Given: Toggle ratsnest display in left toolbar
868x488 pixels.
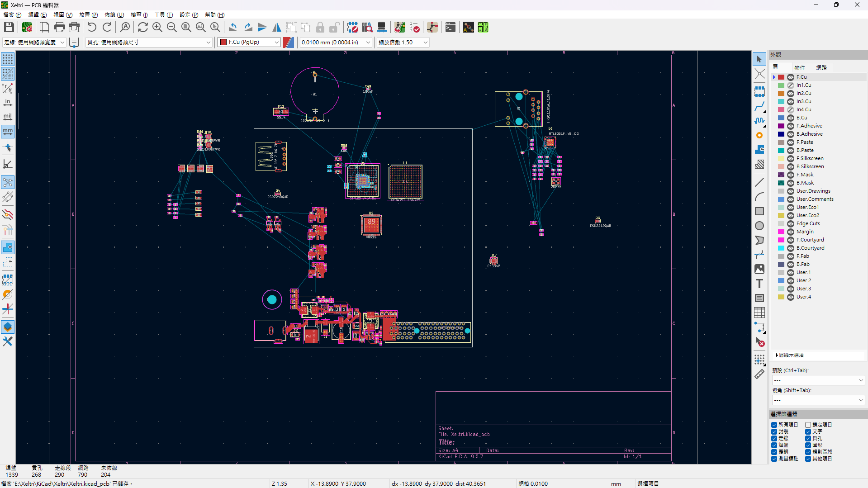Looking at the screenshot, I should coord(8,182).
